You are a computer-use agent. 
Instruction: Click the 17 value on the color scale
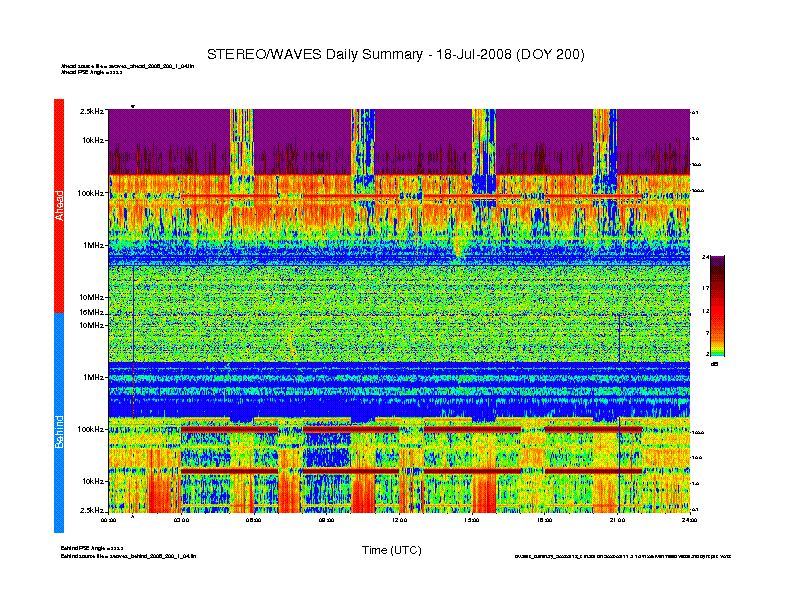coord(706,288)
